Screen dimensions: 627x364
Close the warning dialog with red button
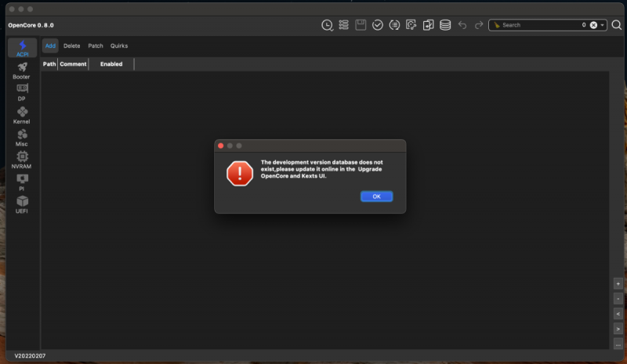click(x=221, y=146)
